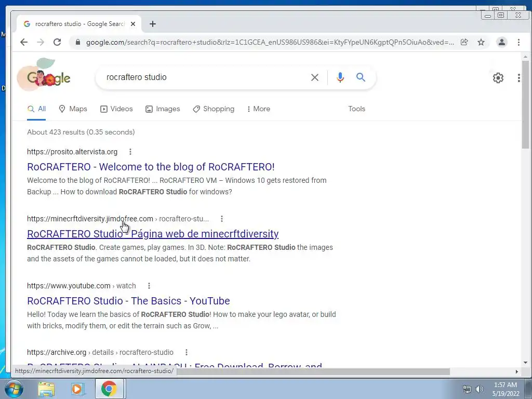Open RoCRAFTERO Studio The Basics YouTube link
Screen dimensions: 532x399
129,301
